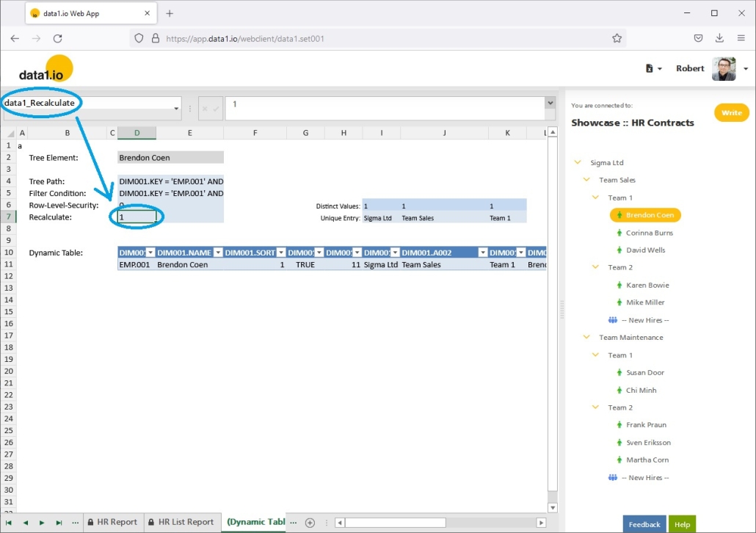Go back to the previous browser page
Screen dimensions: 756x533
tap(15, 39)
